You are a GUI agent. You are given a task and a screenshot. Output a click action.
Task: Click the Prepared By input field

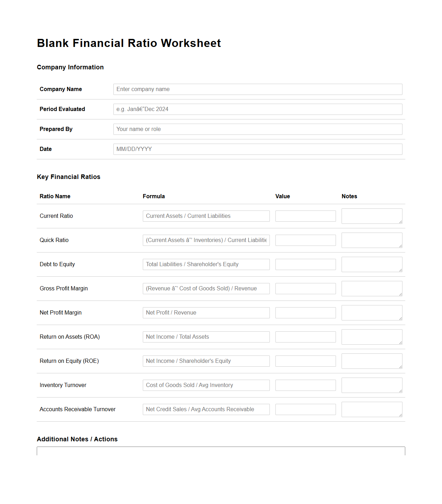click(257, 129)
